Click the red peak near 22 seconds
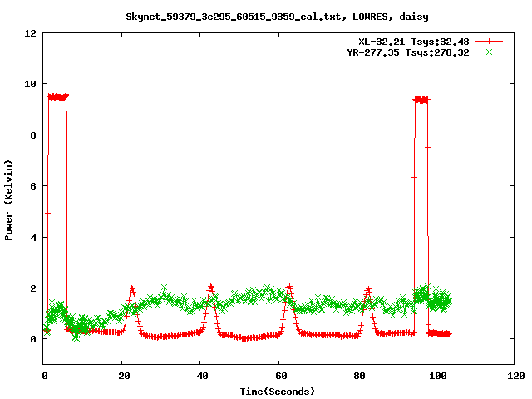The width and height of the screenshot is (532, 399). [x=132, y=289]
